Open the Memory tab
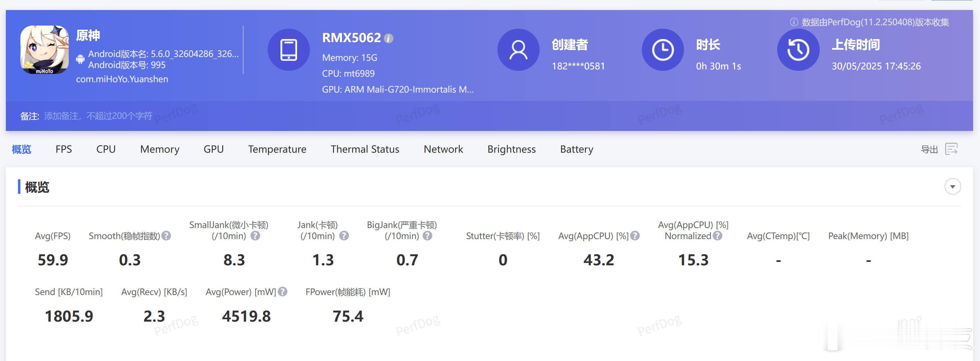The width and height of the screenshot is (980, 361). (159, 149)
